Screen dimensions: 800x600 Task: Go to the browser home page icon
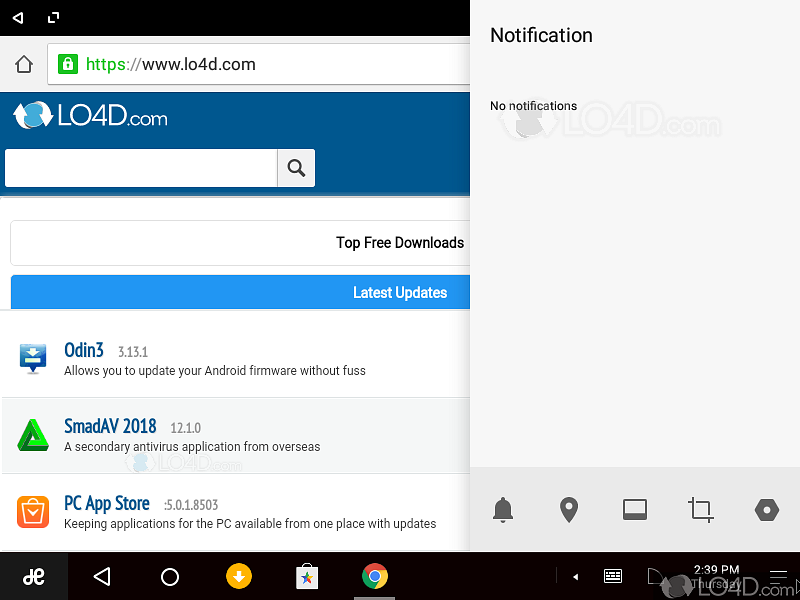23,64
